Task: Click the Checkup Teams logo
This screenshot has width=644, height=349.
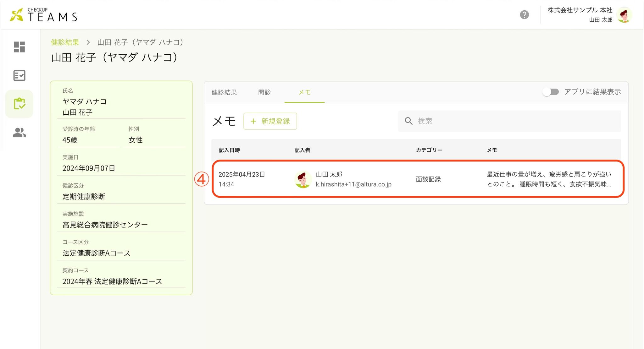Action: 43,15
